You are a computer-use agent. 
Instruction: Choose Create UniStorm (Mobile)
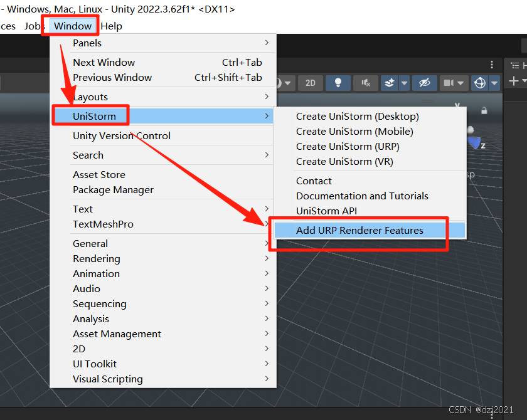point(370,132)
